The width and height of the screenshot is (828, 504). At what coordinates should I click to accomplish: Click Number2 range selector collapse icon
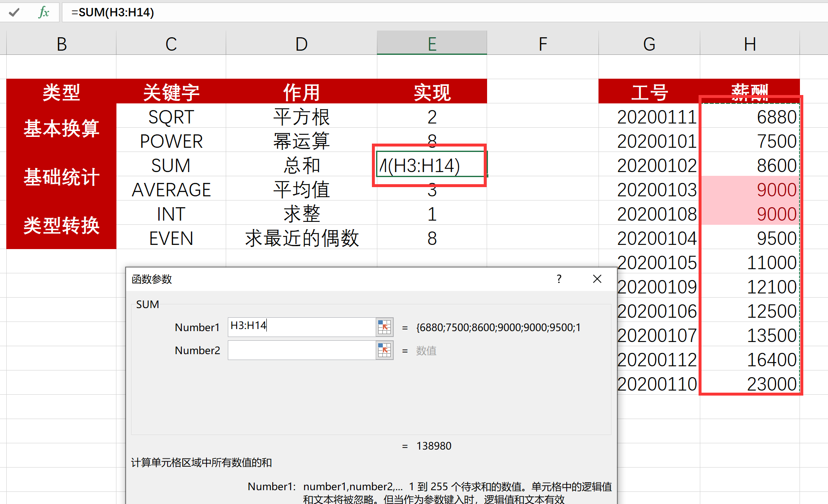(x=384, y=350)
